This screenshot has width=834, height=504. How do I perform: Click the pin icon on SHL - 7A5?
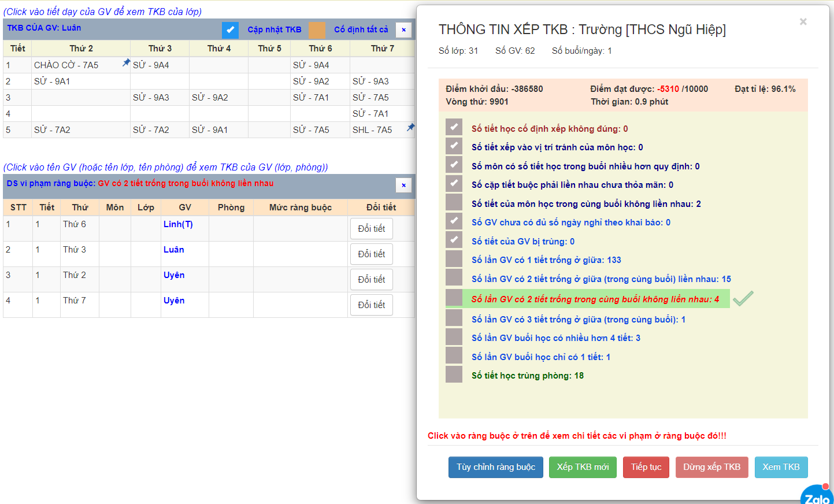[x=410, y=127]
